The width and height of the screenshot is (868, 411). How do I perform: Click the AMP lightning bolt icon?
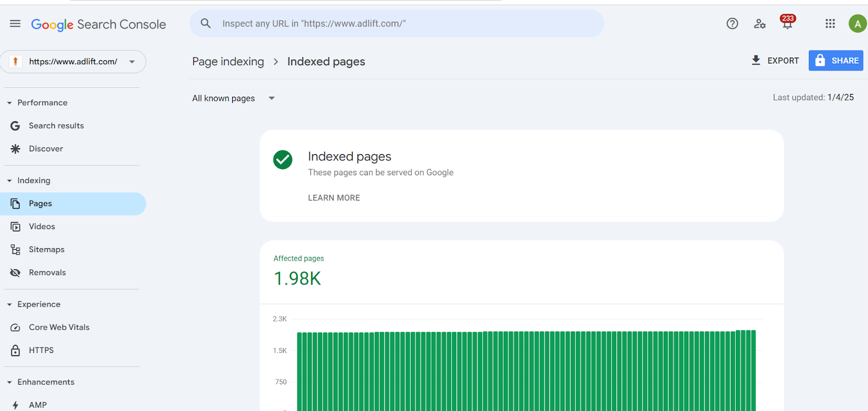15,405
